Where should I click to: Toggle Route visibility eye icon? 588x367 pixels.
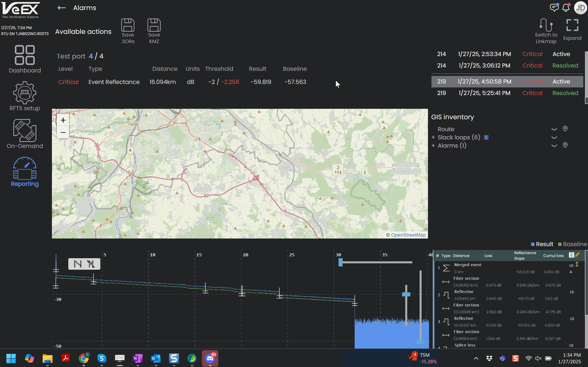[x=554, y=129]
